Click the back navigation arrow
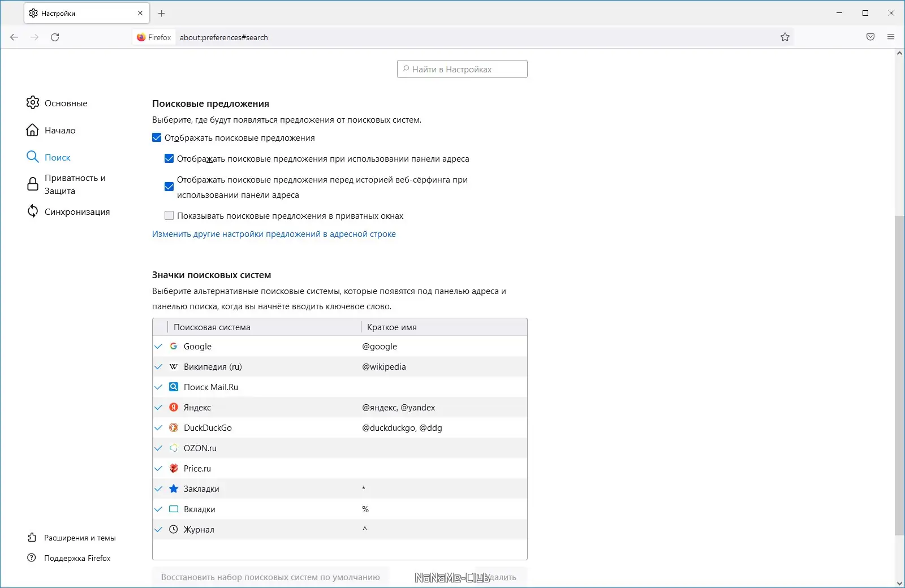 tap(14, 37)
